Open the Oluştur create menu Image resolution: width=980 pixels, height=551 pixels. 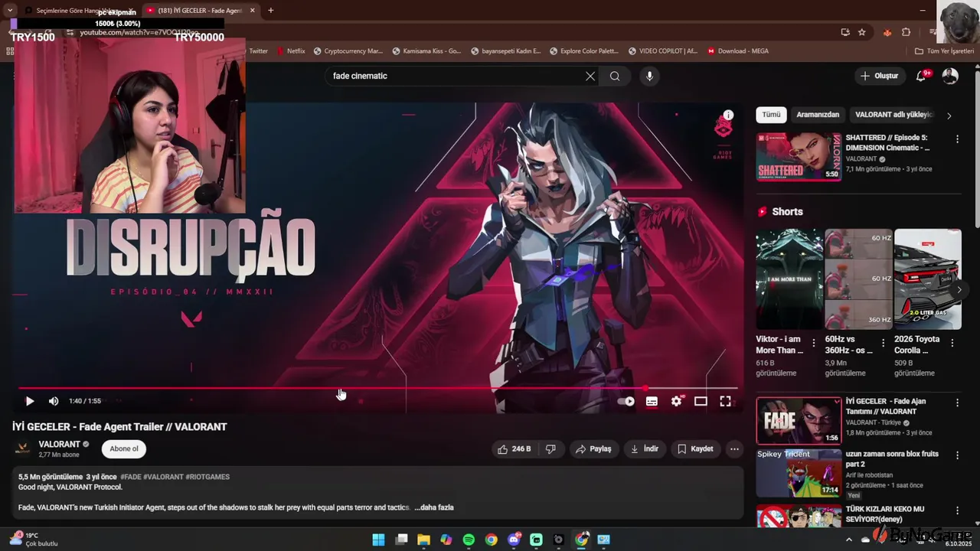coord(879,76)
